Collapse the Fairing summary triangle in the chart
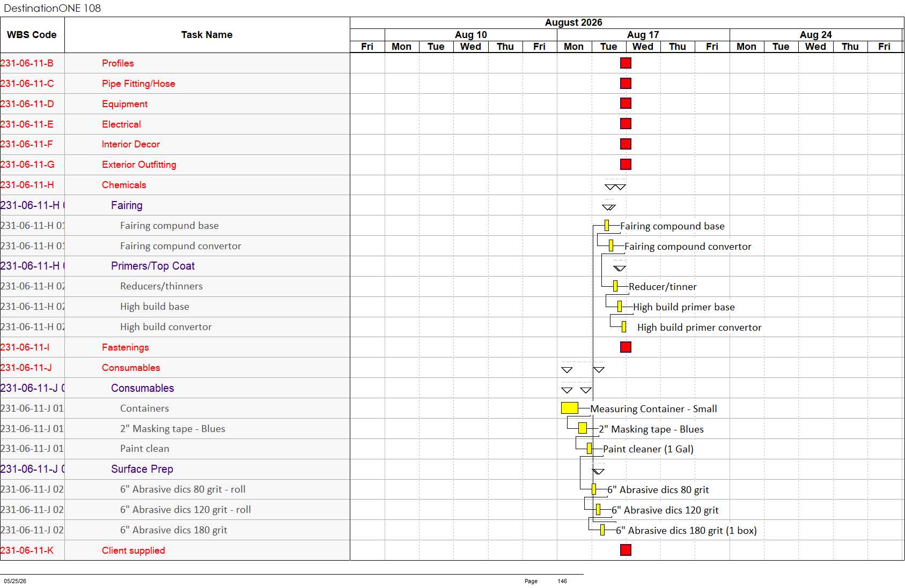This screenshot has height=588, width=905. click(x=608, y=207)
